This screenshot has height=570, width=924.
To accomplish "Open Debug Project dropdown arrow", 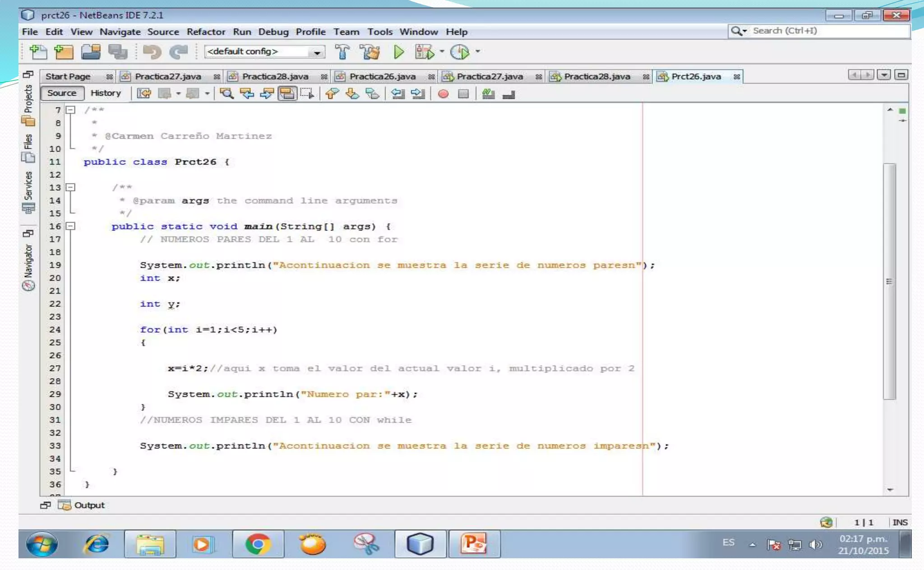I will (442, 51).
